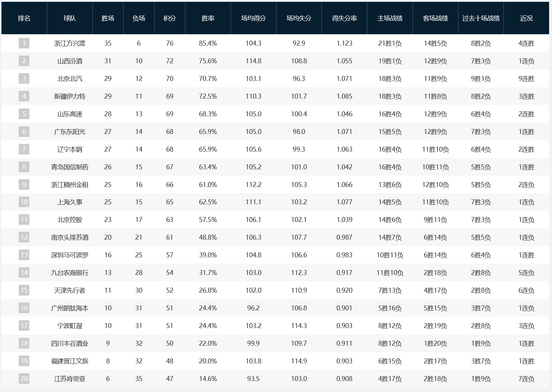Select the 近况 column header
Viewport: 552px width, 392px height.
(x=527, y=18)
